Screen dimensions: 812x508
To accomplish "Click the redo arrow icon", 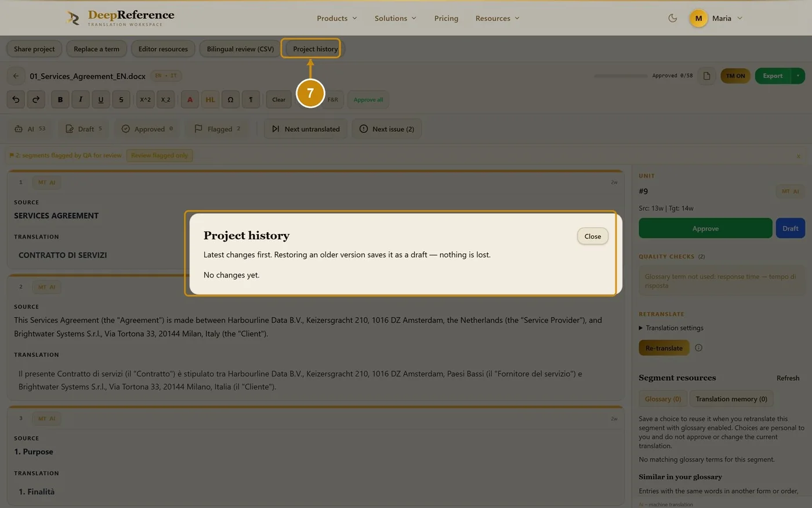I will pos(36,99).
